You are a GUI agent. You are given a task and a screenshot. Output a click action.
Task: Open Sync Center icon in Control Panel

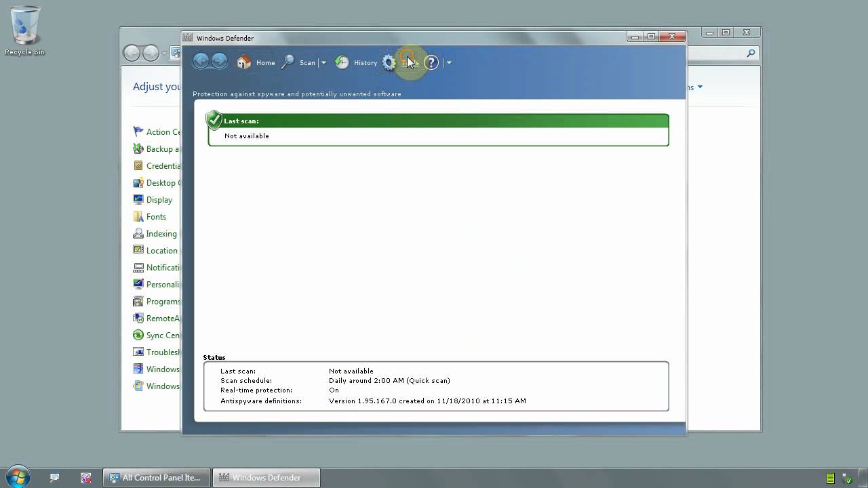tap(138, 335)
